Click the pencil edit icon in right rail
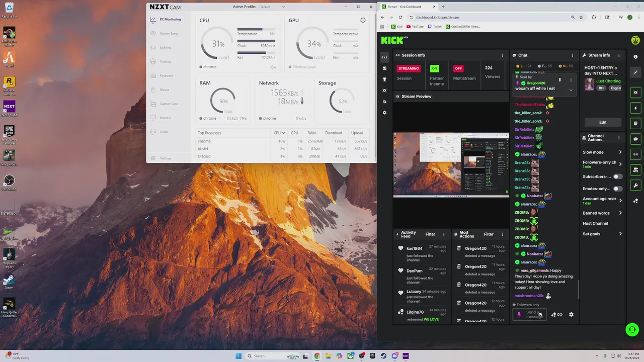This screenshot has height=362, width=644. click(x=635, y=72)
